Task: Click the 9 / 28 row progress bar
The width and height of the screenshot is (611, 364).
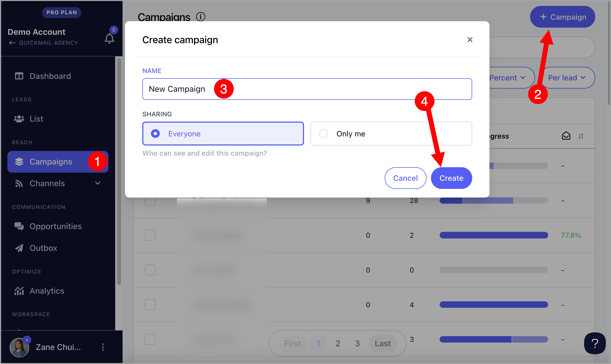Action: pyautogui.click(x=494, y=200)
